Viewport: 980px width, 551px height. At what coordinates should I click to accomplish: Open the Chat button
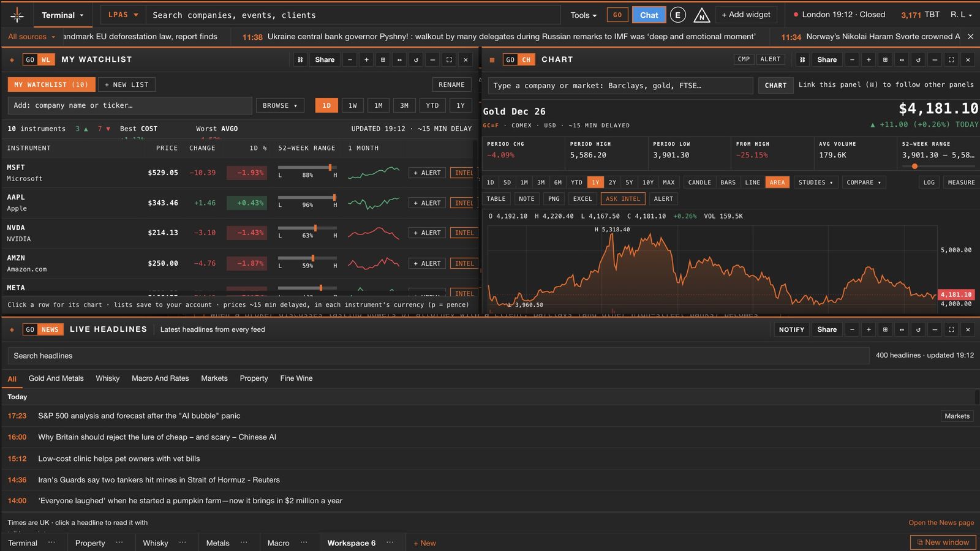(649, 15)
